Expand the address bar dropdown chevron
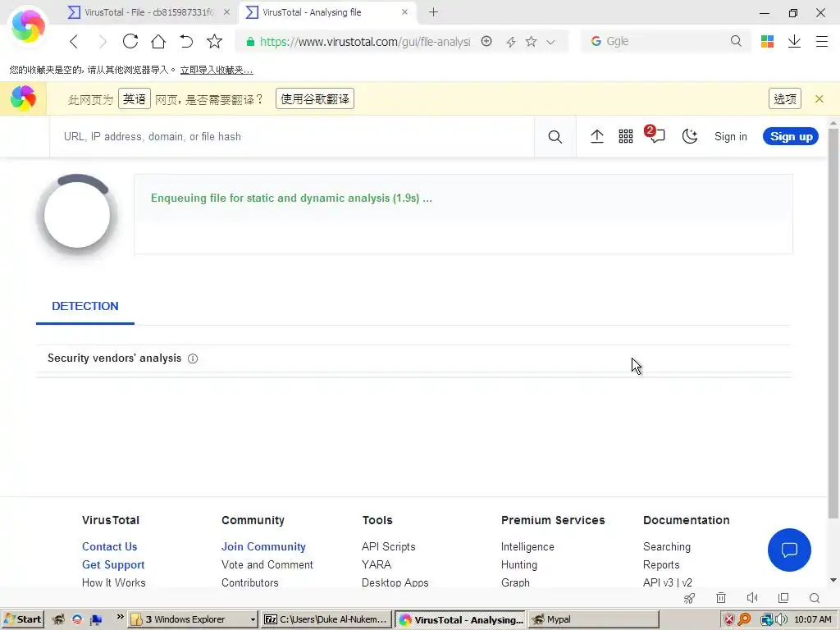Image resolution: width=840 pixels, height=630 pixels. (x=550, y=42)
